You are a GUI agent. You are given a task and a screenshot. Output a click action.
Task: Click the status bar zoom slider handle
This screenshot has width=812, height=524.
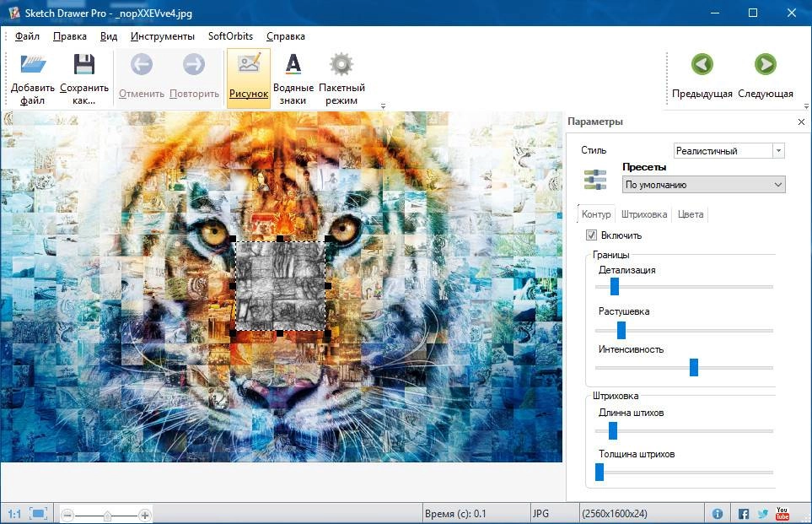click(x=107, y=516)
